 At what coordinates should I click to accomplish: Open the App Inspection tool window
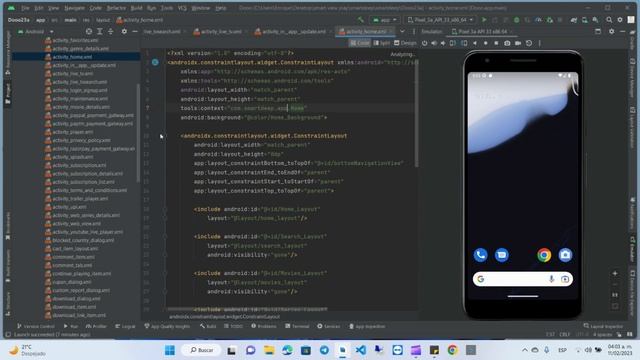click(367, 326)
